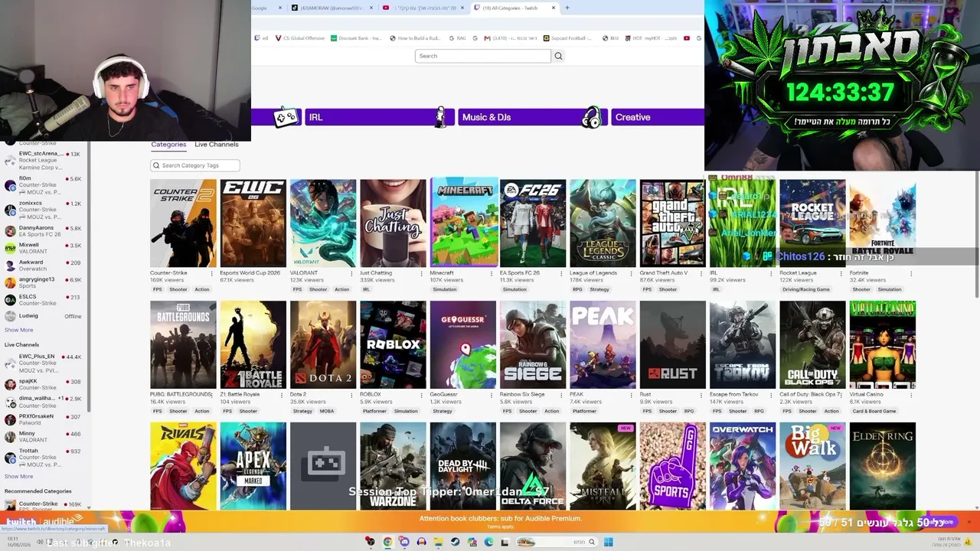Focus the Search Category Tags field
980x551 pixels.
[x=195, y=165]
